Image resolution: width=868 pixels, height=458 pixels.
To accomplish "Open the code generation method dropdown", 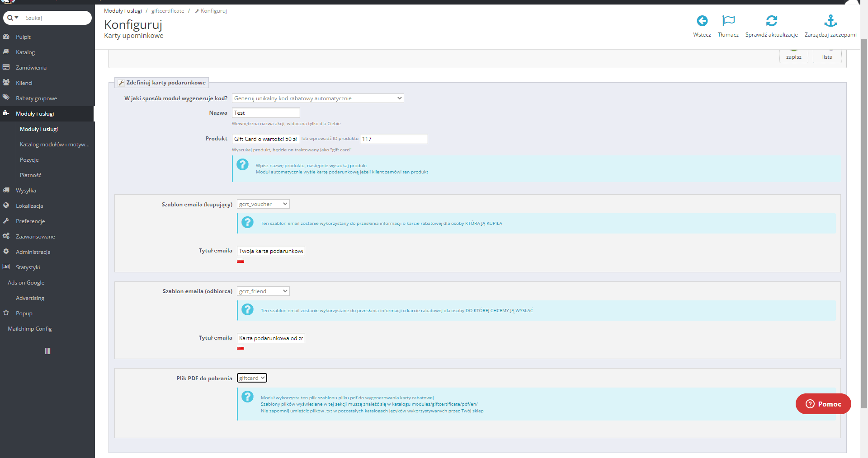I will pos(318,98).
